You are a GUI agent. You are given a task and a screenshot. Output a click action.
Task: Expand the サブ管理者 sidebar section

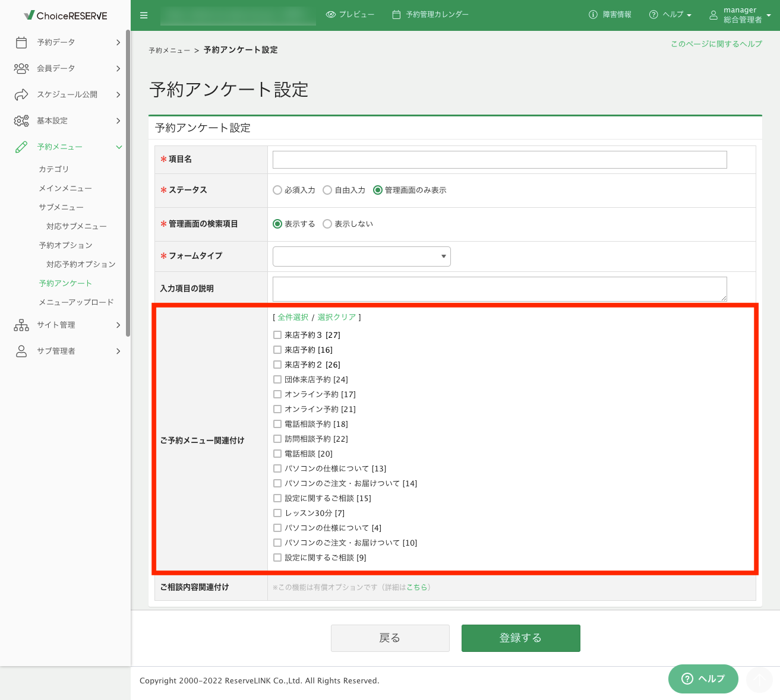point(118,351)
